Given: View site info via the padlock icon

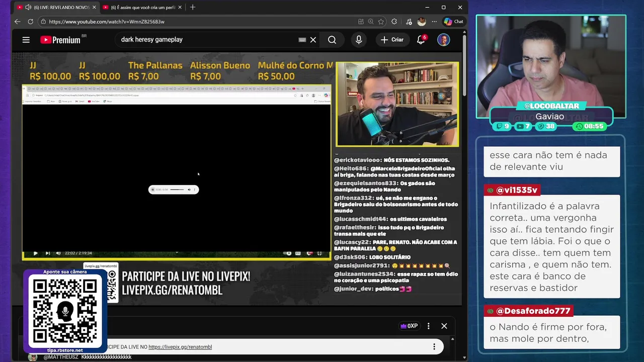Looking at the screenshot, I should (43, 22).
